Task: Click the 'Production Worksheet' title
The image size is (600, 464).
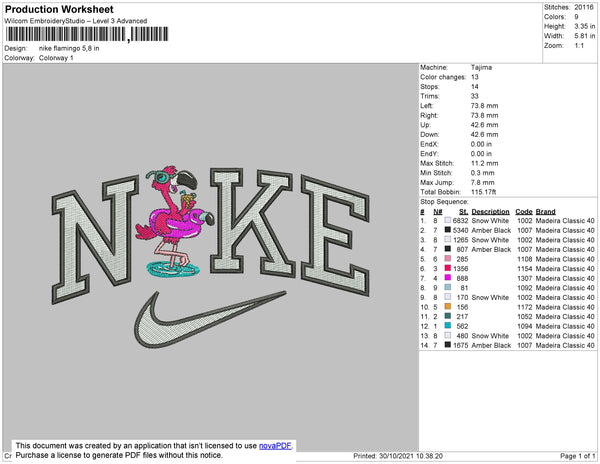Action: coord(59,10)
